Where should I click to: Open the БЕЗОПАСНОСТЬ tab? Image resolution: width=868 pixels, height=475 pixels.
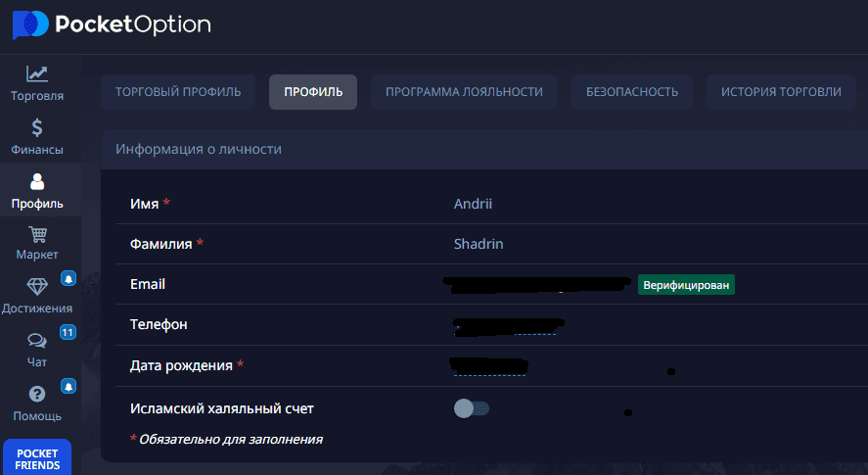tap(632, 92)
